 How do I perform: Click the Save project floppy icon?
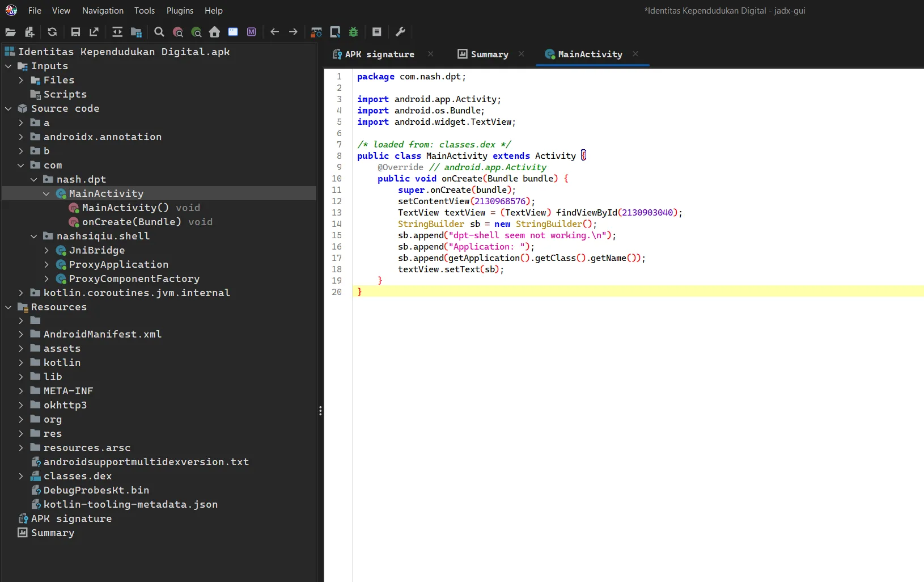pyautogui.click(x=75, y=32)
